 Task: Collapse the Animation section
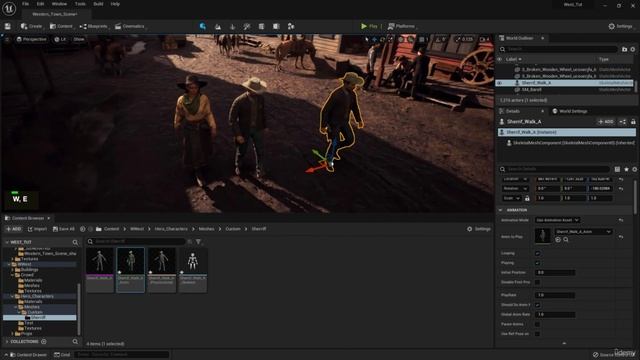[500, 210]
